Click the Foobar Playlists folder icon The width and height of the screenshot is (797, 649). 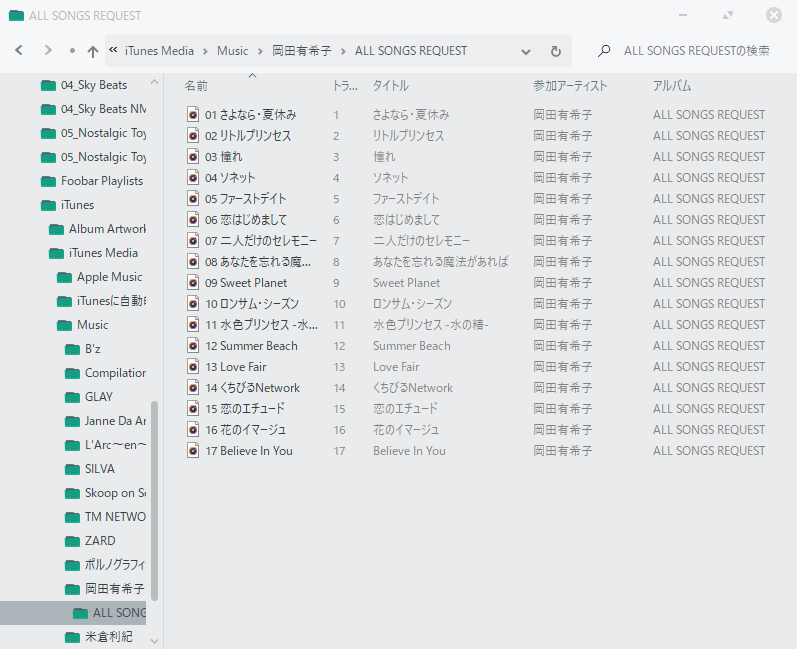pos(48,181)
